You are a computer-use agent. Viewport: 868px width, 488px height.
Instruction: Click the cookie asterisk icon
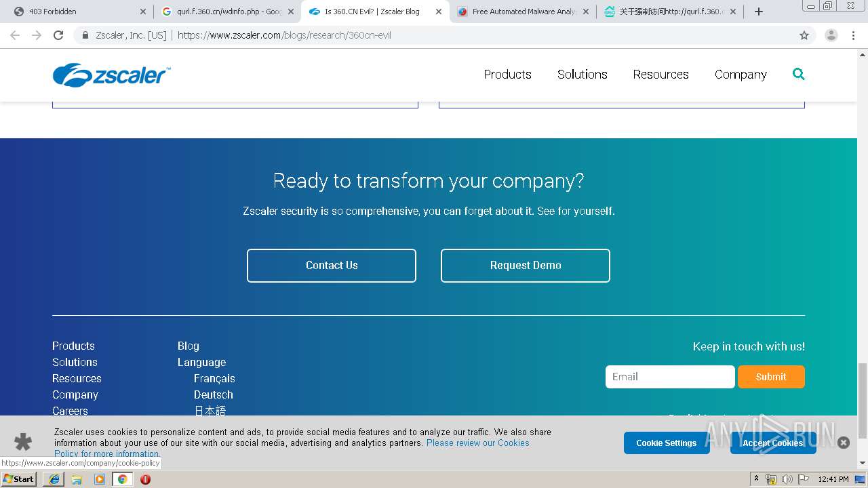click(x=23, y=443)
